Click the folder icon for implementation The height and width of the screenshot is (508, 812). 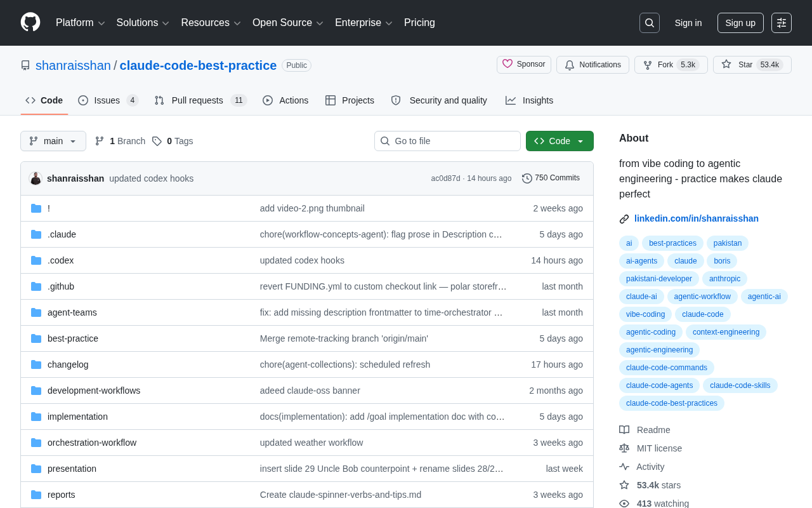pyautogui.click(x=36, y=417)
